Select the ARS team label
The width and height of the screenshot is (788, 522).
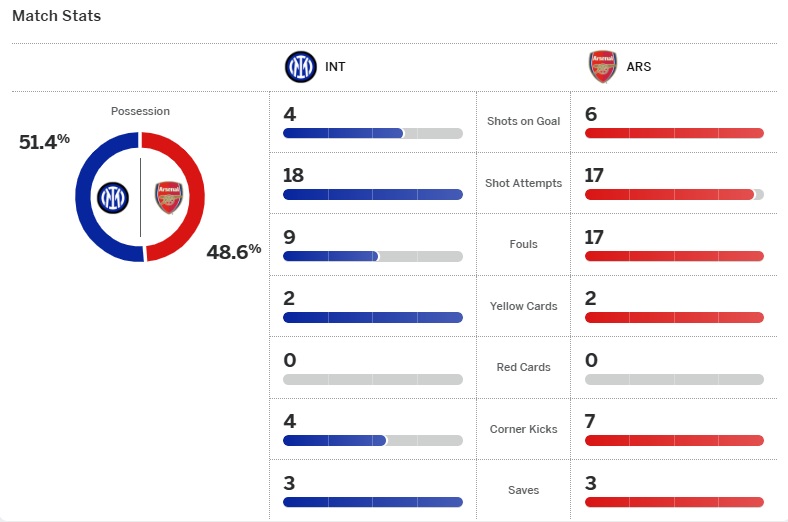pyautogui.click(x=638, y=68)
